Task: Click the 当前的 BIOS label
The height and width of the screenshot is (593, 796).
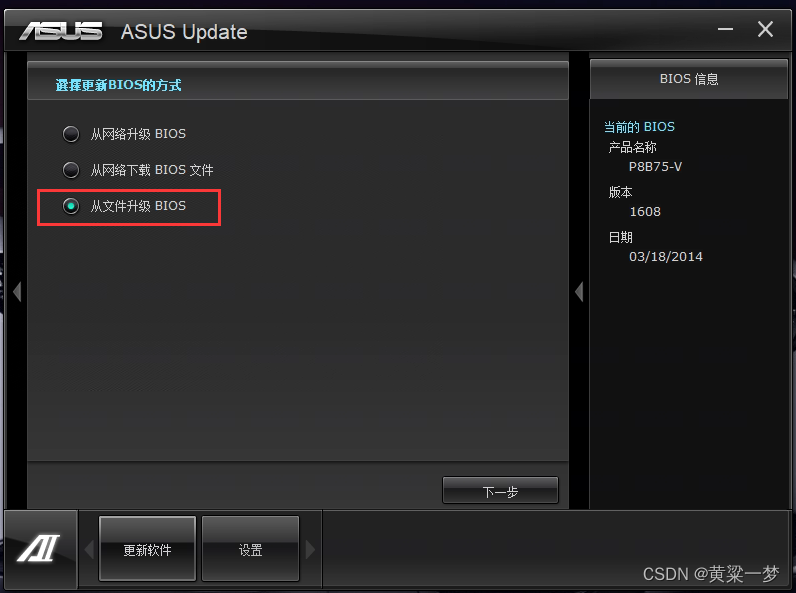Action: (639, 126)
